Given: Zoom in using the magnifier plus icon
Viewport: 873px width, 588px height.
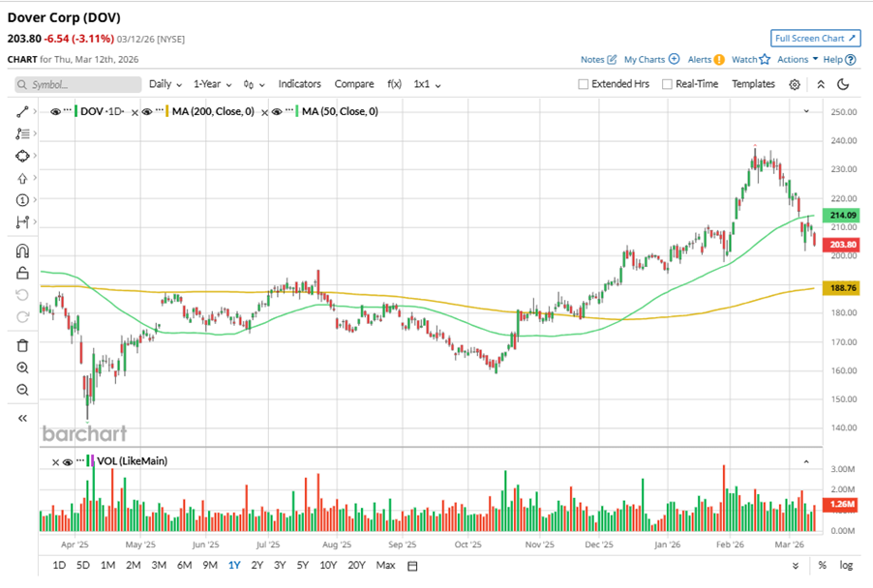Looking at the screenshot, I should (22, 368).
